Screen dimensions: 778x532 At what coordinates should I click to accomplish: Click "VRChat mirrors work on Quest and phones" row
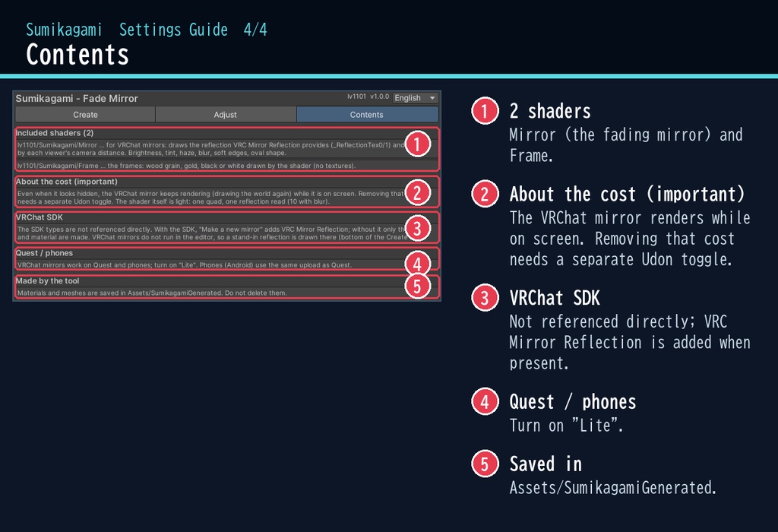(226, 265)
